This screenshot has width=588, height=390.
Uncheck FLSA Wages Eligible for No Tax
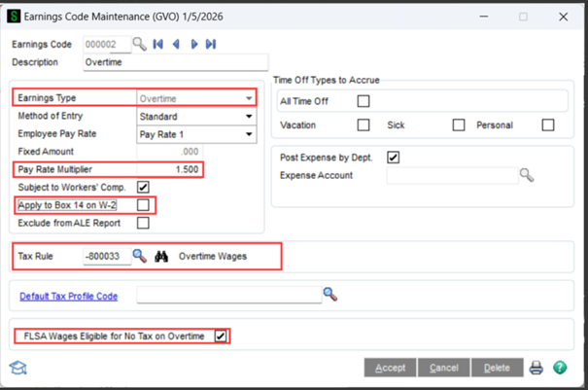(x=221, y=337)
